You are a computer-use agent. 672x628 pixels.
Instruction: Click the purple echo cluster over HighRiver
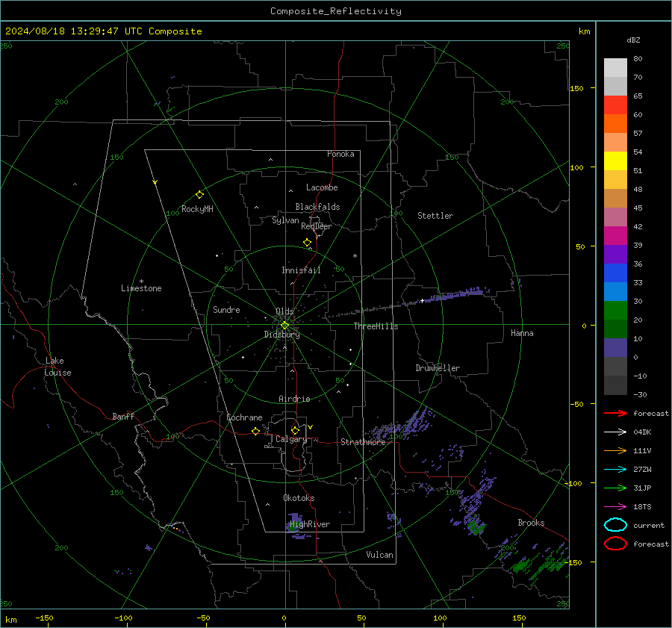click(294, 524)
